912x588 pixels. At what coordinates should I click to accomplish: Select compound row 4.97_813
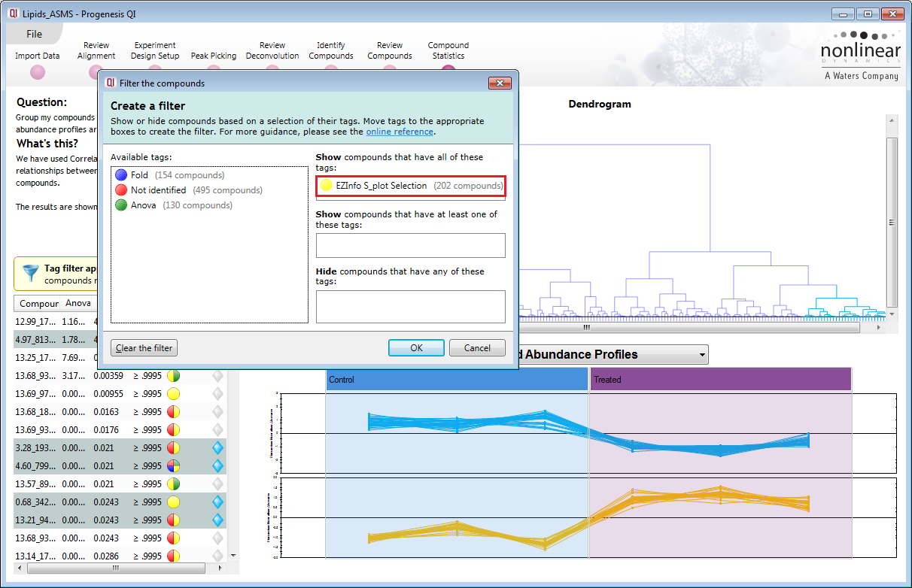tap(54, 339)
